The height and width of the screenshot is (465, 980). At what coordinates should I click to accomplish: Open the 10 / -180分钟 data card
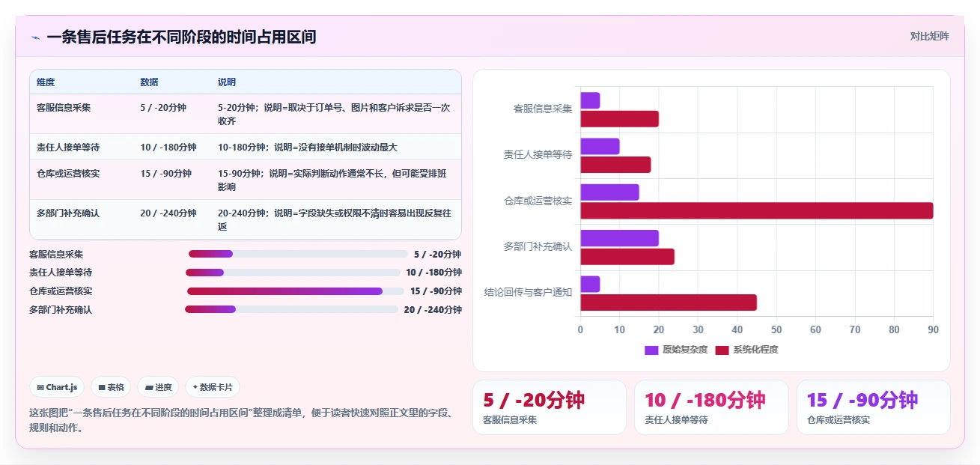(x=711, y=407)
